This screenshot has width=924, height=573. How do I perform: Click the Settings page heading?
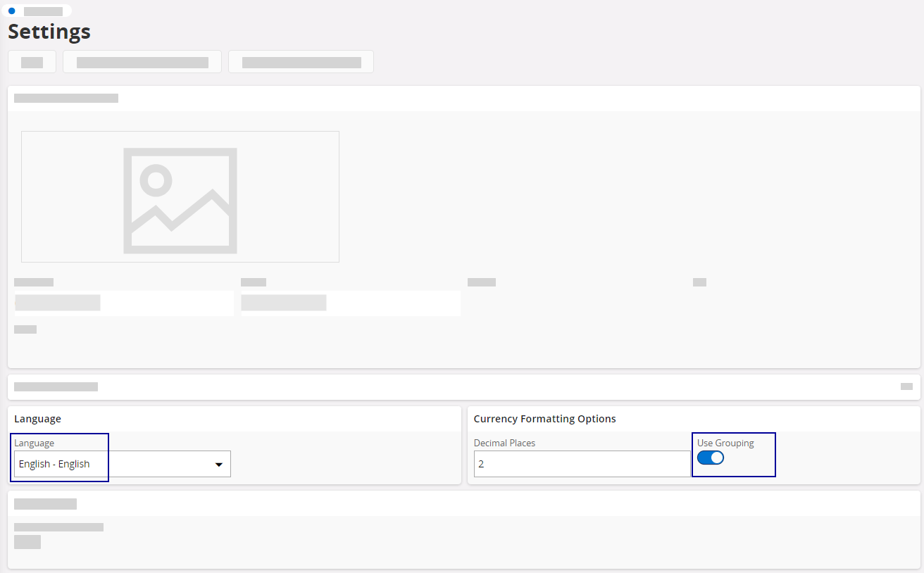[49, 32]
